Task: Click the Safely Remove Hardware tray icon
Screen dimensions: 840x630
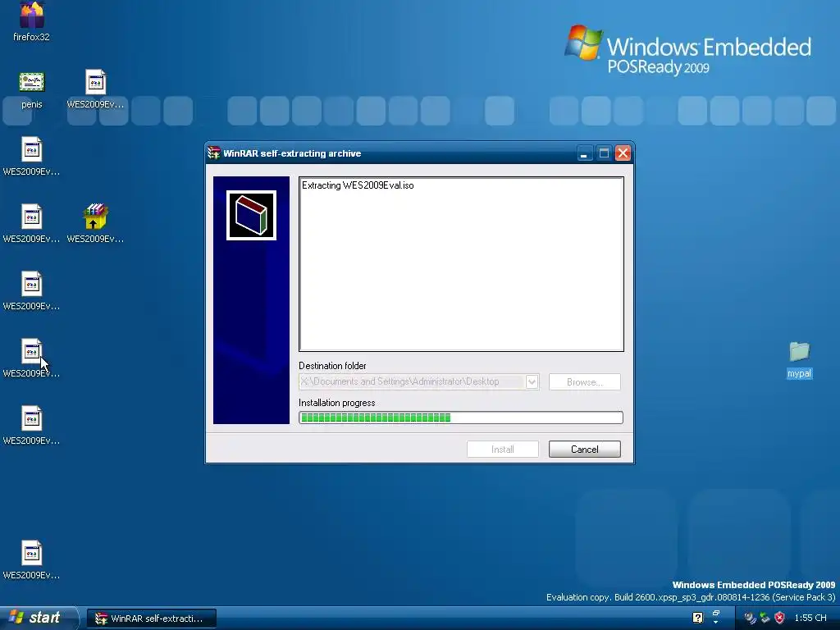Action: pos(765,619)
